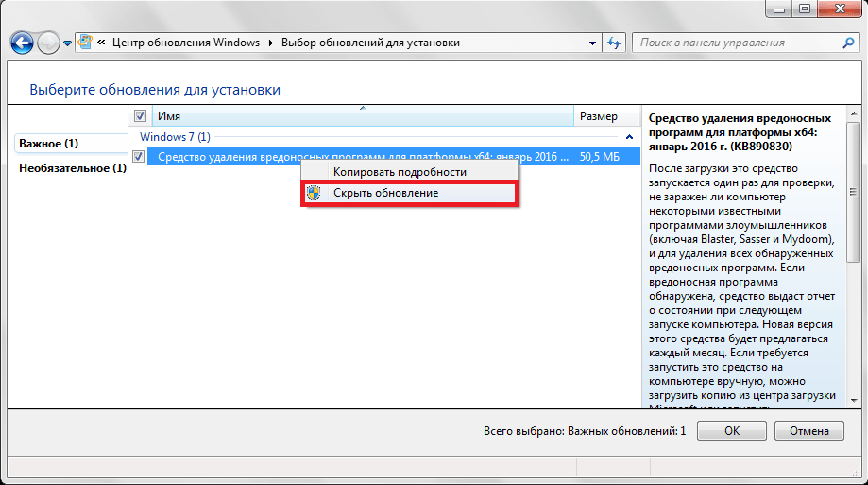This screenshot has width=868, height=485.
Task: Expand the double-chevron breadcrumb overflow
Action: pos(101,43)
